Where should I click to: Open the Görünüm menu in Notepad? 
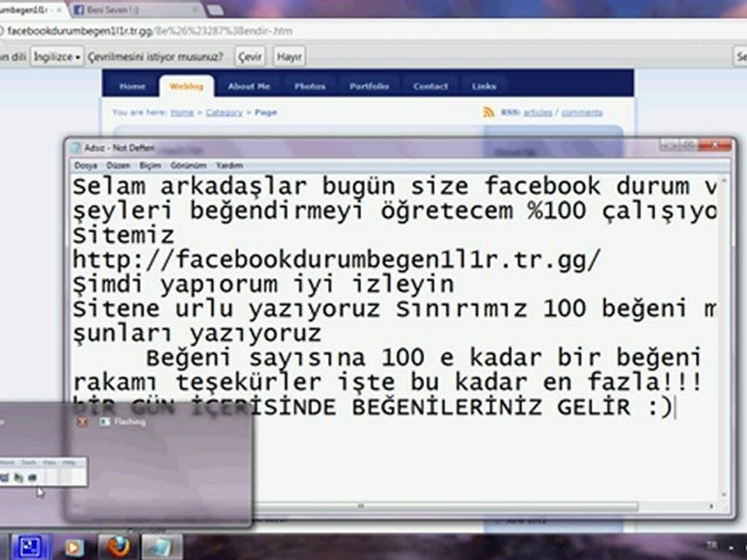point(188,166)
